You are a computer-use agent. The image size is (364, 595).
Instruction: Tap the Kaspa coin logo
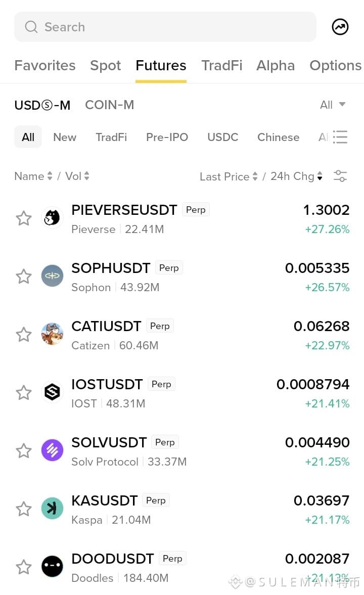(x=52, y=508)
